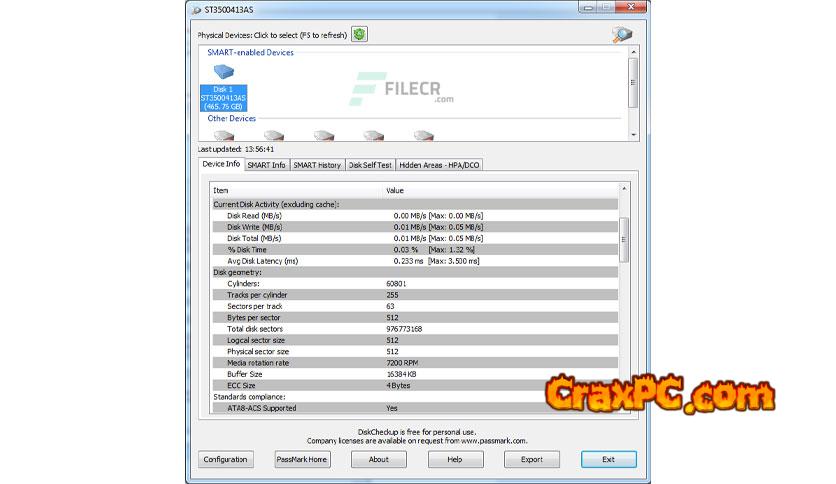Open the SMART History tab
Viewport: 836px width, 484px height.
point(317,165)
